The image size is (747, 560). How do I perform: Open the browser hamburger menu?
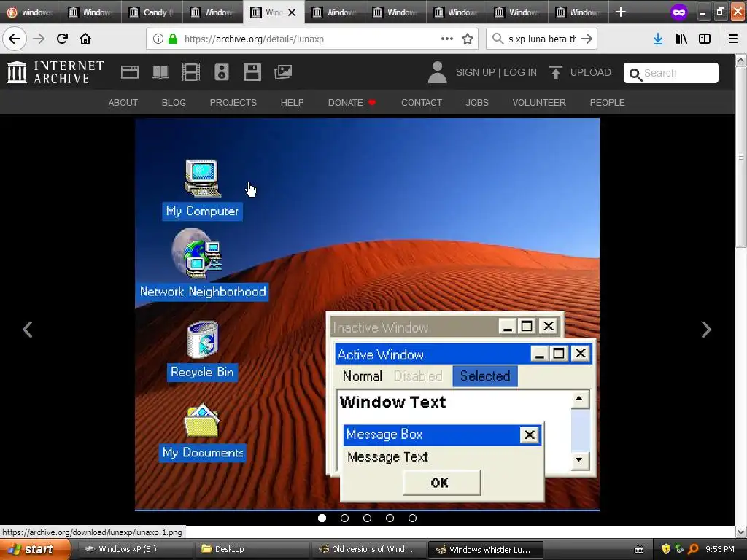tap(733, 39)
